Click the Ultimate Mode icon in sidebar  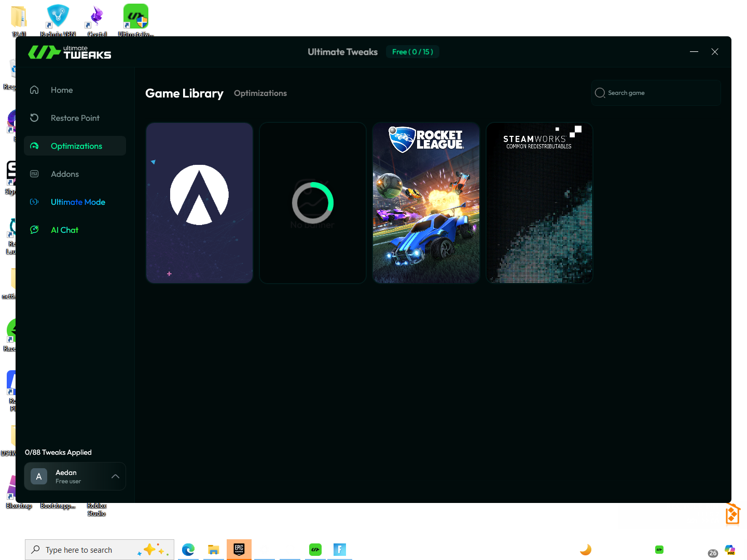pos(34,202)
